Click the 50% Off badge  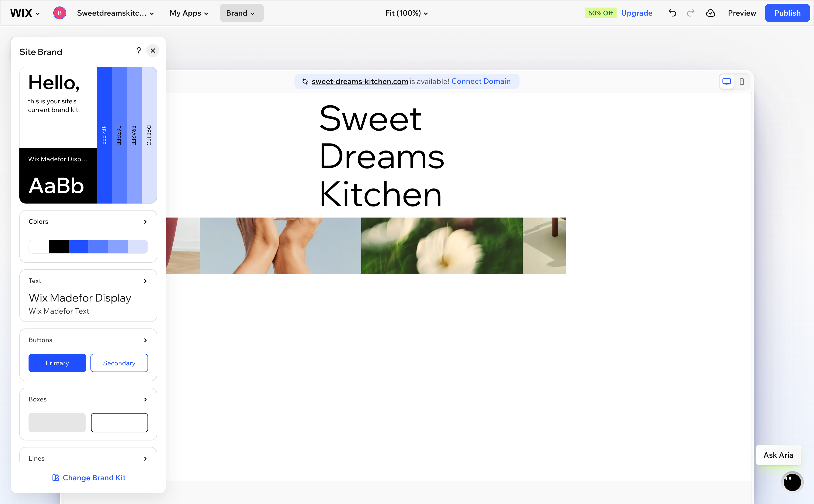click(x=601, y=13)
